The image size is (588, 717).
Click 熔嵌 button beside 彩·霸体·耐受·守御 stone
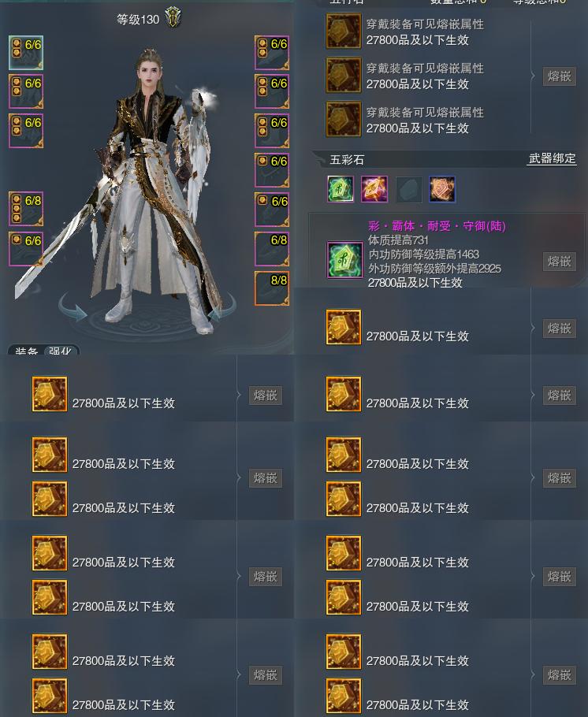point(559,262)
